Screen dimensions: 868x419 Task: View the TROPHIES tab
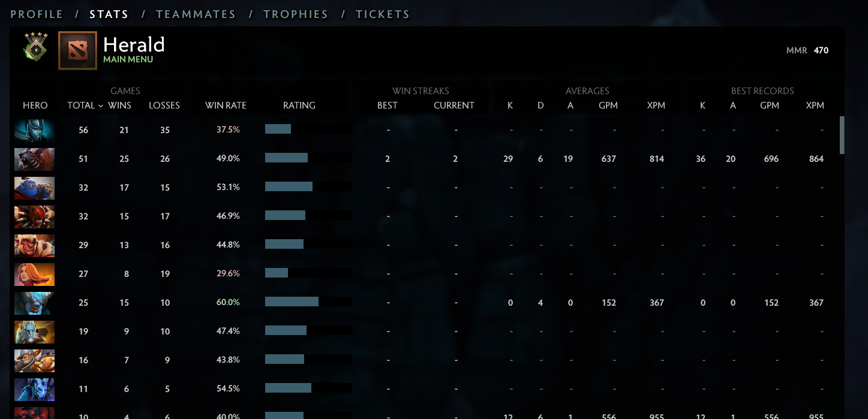click(x=296, y=14)
